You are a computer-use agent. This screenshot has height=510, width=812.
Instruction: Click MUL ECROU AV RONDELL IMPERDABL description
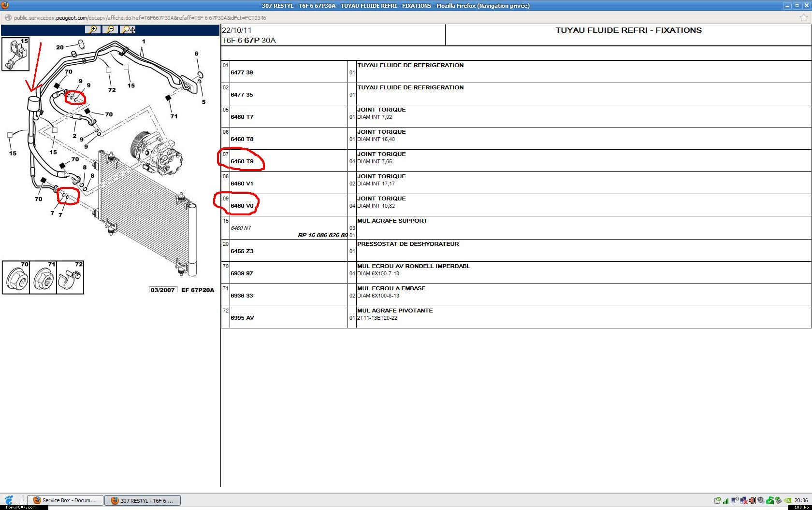pos(413,266)
